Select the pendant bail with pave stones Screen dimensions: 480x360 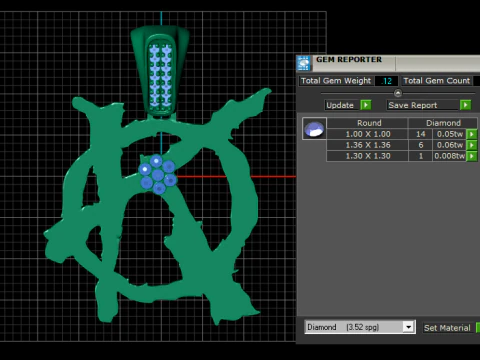click(161, 72)
